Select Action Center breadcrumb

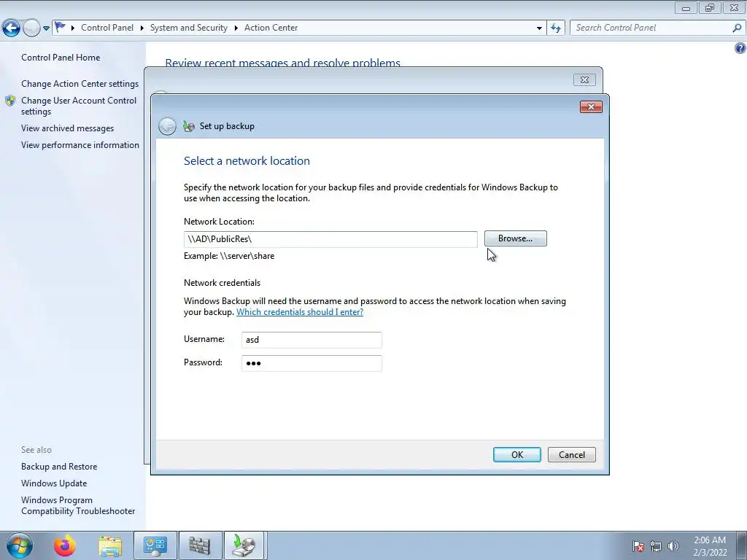click(x=271, y=28)
